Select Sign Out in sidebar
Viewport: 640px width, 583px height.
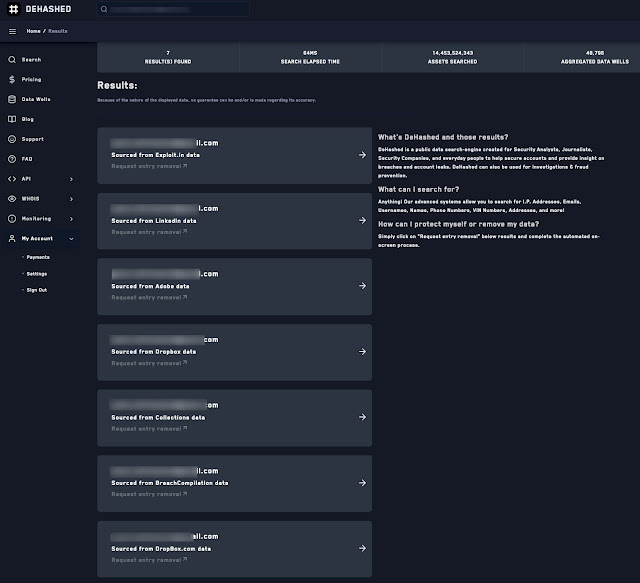click(x=36, y=290)
